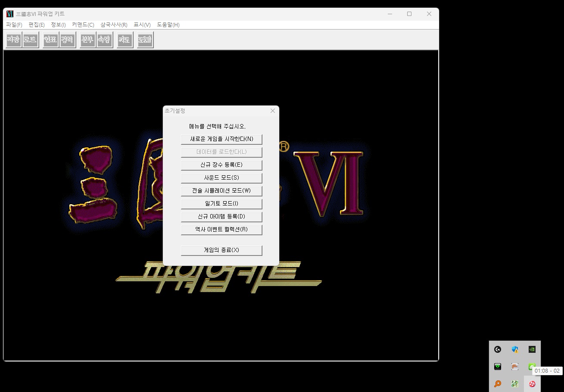Click the 신규 장수 등록(E) button

click(x=221, y=165)
